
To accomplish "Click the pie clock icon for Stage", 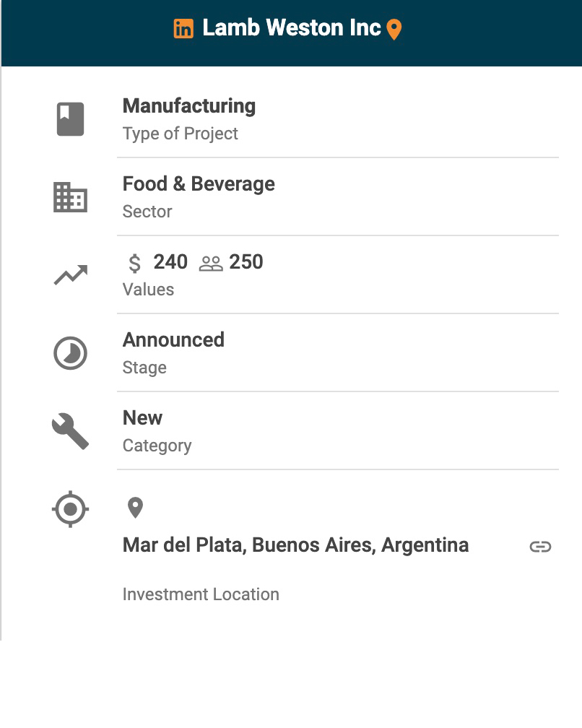I will (71, 354).
